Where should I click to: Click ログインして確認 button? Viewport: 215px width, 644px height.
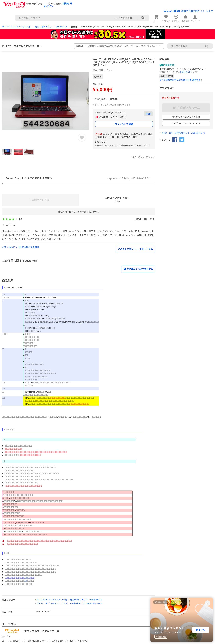tap(124, 124)
